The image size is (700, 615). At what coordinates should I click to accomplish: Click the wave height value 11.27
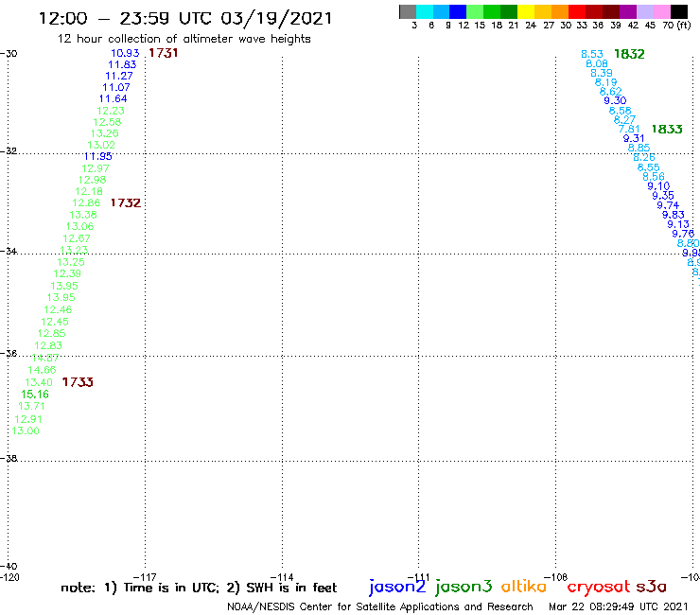119,76
